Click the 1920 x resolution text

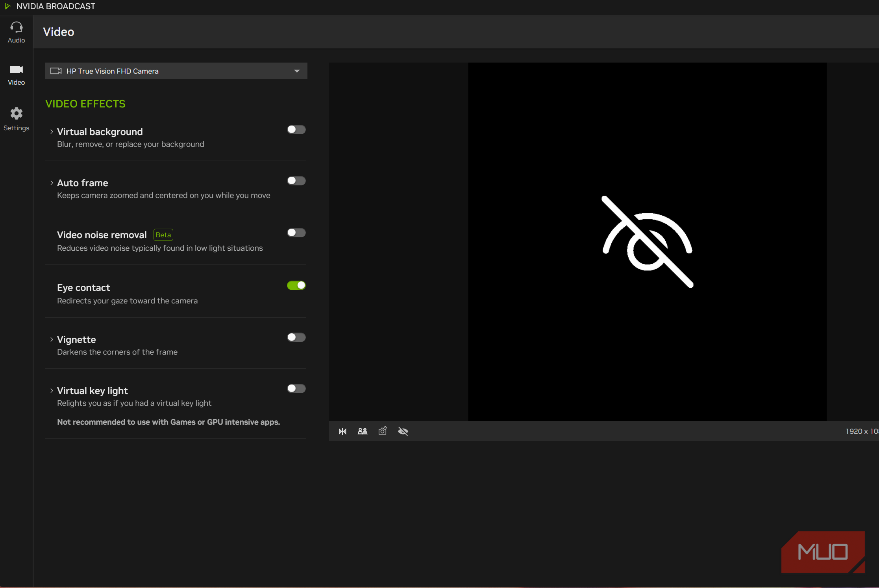(x=862, y=431)
